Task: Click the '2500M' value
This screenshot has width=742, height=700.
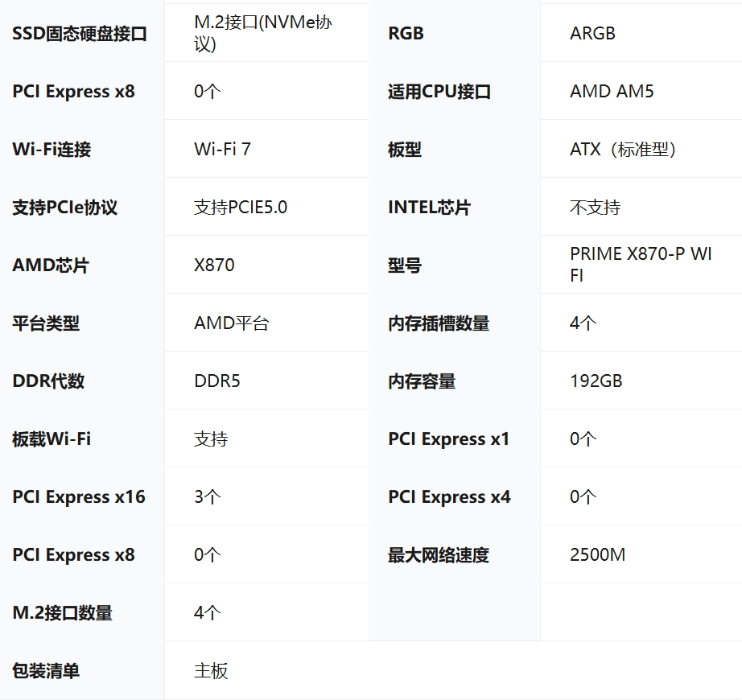Action: pos(598,554)
